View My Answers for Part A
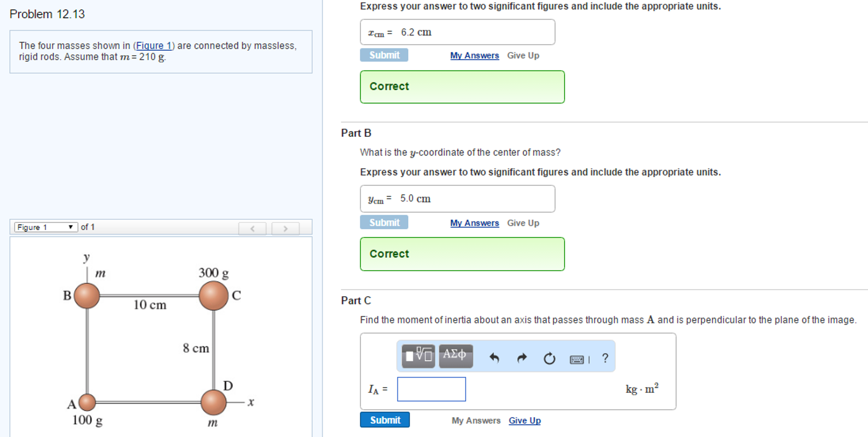 click(474, 55)
